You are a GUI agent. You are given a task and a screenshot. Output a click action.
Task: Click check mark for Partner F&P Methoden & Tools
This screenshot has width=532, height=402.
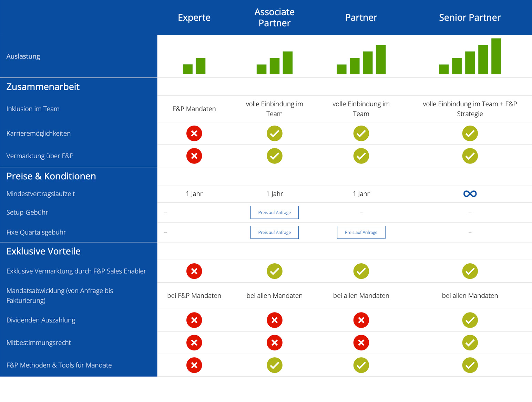tap(361, 365)
